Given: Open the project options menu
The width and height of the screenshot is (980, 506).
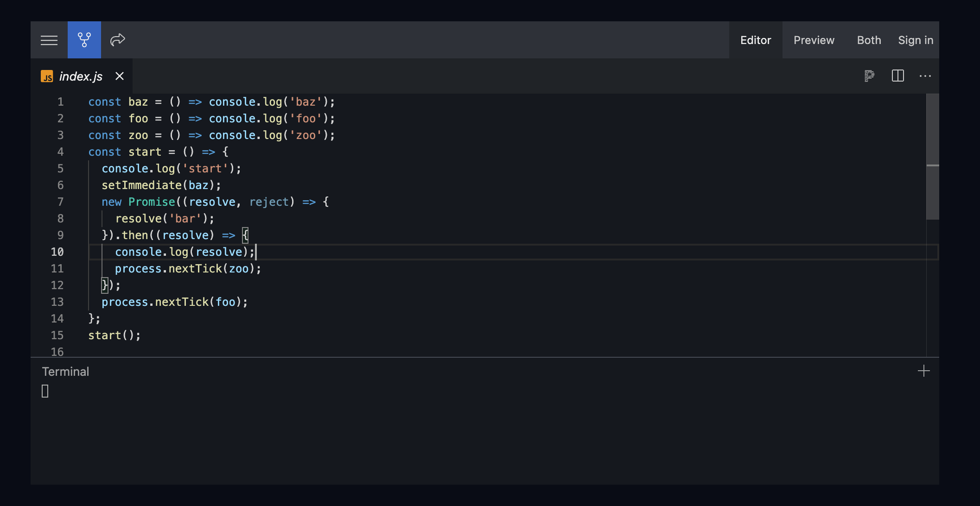Looking at the screenshot, I should point(49,40).
